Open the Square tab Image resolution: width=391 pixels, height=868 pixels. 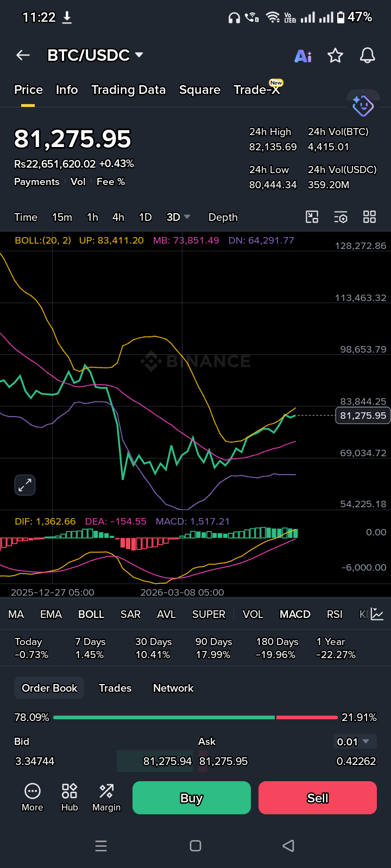pyautogui.click(x=200, y=90)
